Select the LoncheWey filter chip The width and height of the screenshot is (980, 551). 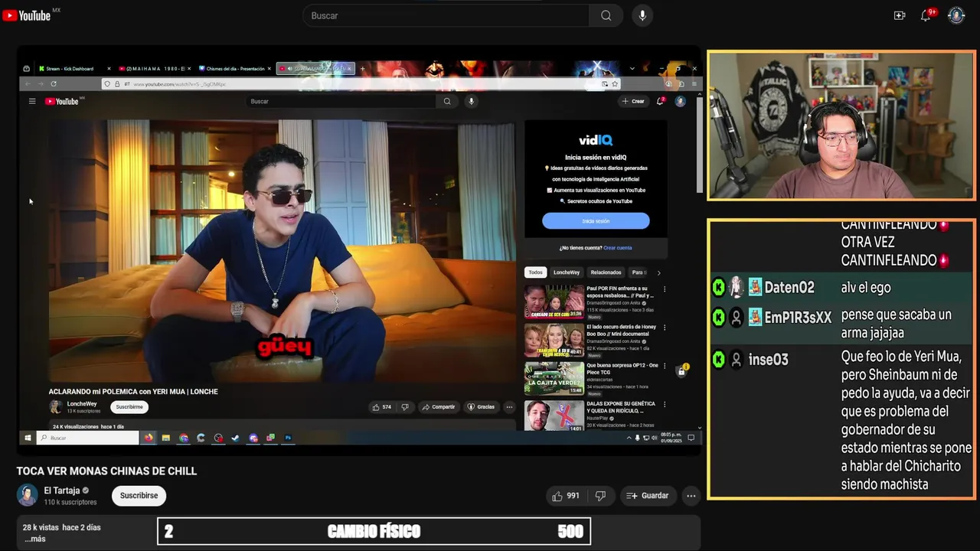tap(567, 272)
